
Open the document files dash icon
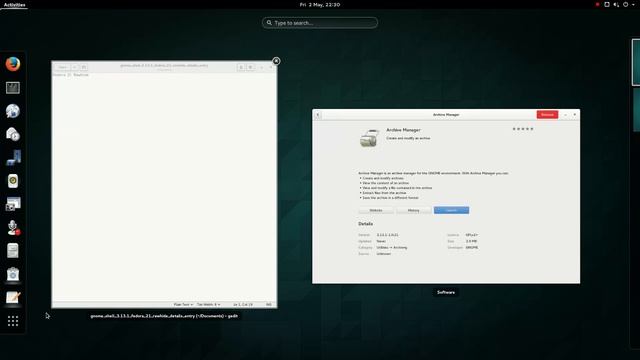13,251
